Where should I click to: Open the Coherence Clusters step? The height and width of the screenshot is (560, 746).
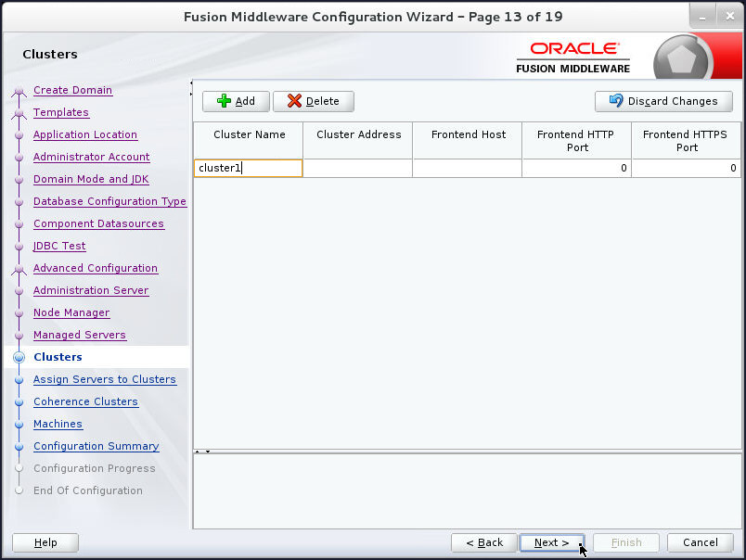click(x=85, y=401)
